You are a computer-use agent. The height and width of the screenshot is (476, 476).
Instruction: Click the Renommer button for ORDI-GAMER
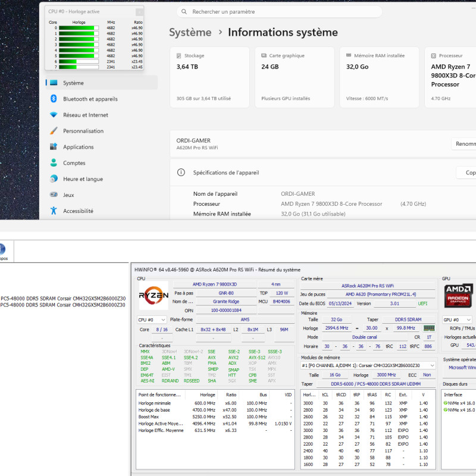pos(464,144)
